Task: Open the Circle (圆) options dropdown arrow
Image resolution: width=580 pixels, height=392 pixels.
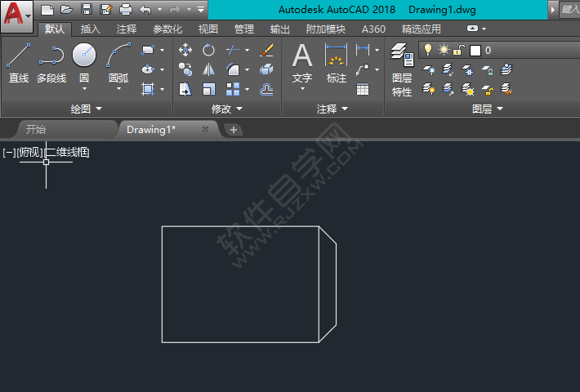Action: coord(84,89)
